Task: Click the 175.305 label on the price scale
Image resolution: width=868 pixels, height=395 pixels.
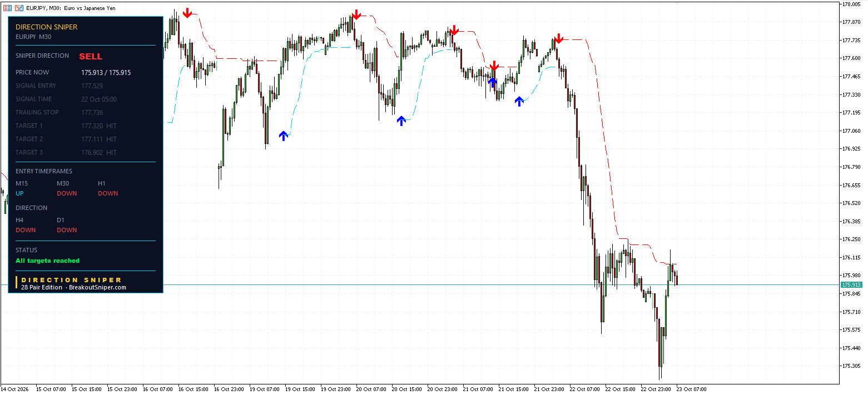Action: (851, 366)
